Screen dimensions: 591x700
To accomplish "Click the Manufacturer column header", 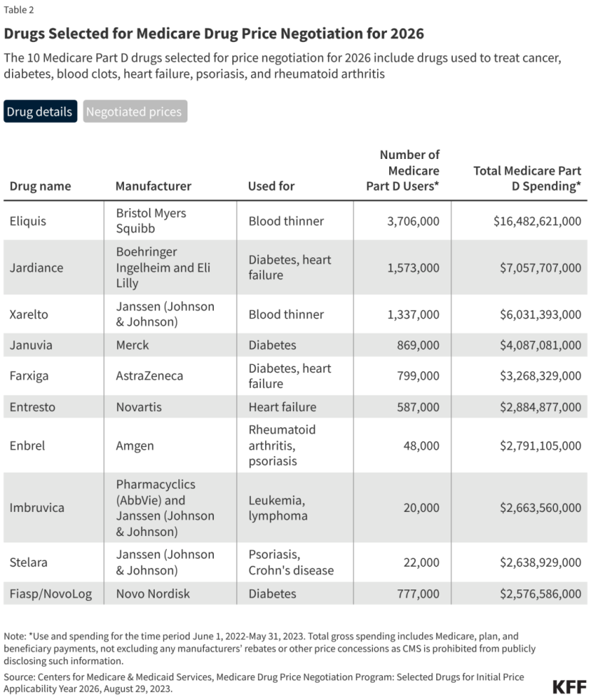I will [x=153, y=186].
